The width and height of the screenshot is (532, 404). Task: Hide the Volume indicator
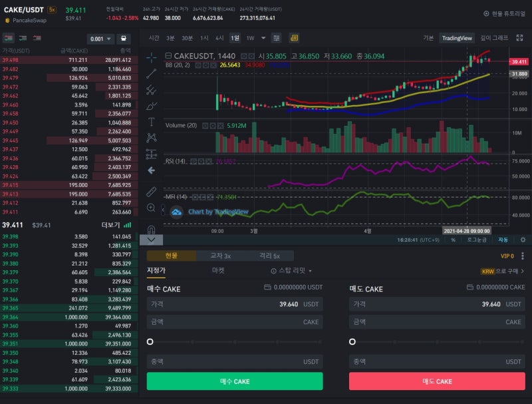point(205,126)
